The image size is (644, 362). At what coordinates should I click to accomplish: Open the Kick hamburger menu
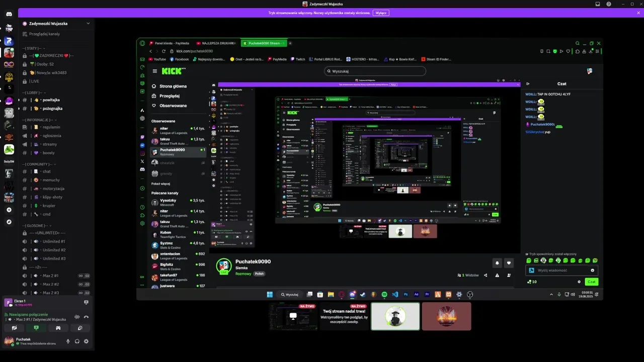point(155,71)
